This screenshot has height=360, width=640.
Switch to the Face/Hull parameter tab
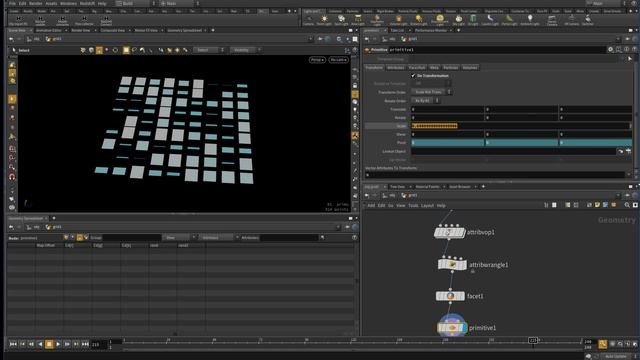click(417, 68)
